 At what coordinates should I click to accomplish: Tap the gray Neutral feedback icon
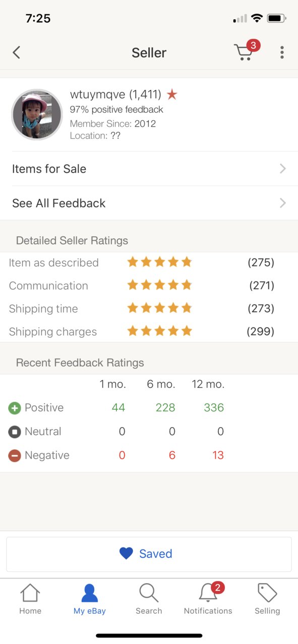[15, 432]
